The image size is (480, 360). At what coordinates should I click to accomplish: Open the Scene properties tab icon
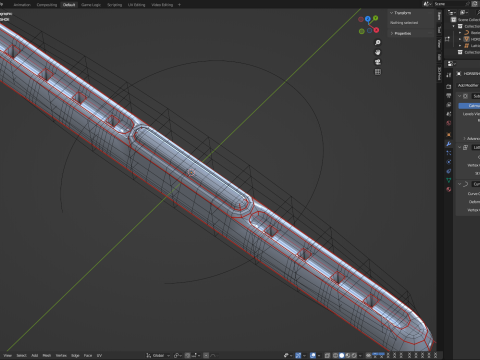449,114
